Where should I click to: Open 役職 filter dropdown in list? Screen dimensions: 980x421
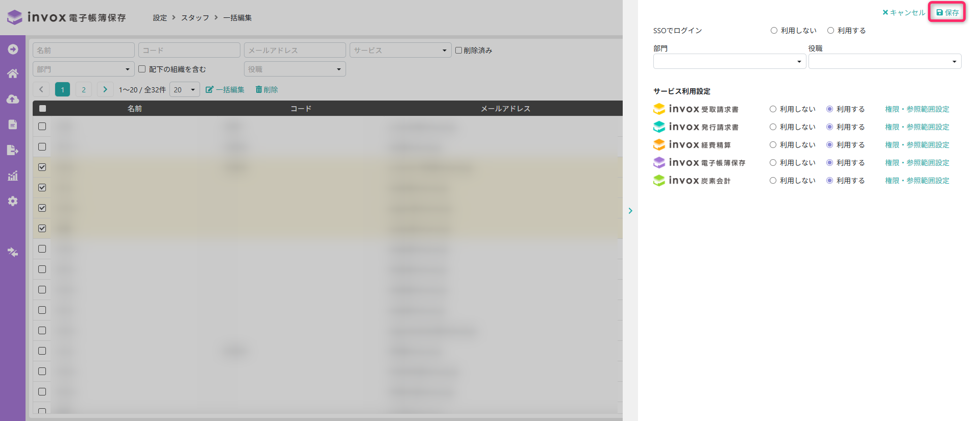[x=295, y=69]
